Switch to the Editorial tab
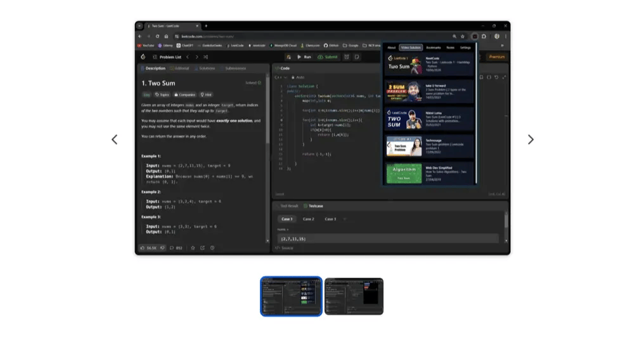644x339 pixels. (180, 68)
